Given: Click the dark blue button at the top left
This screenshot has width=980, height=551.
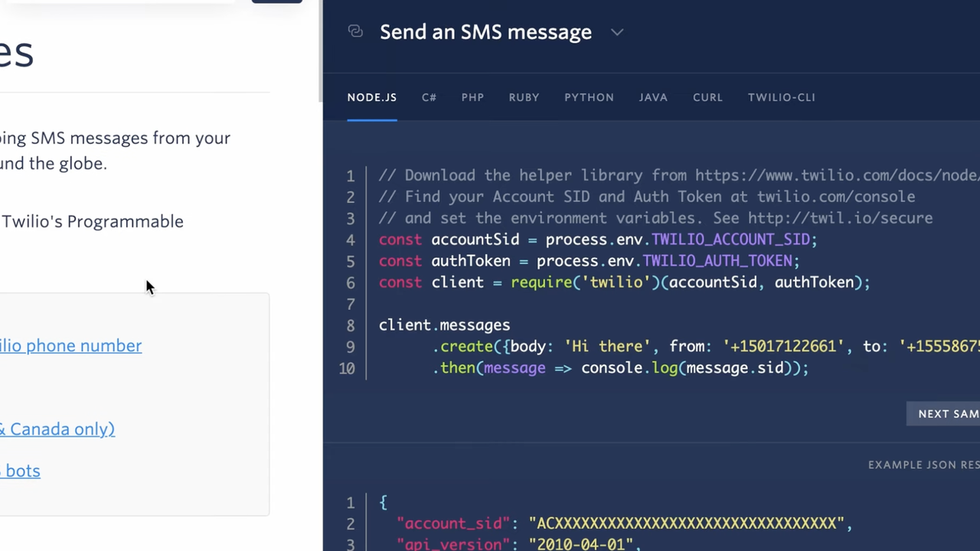Looking at the screenshot, I should click(276, 2).
